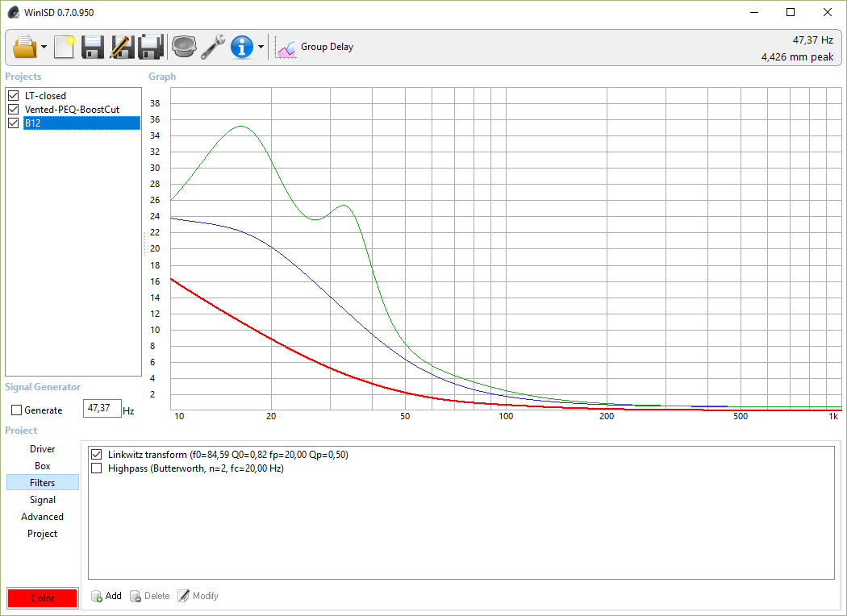This screenshot has height=616, width=847.
Task: Uncheck the LT-closed project
Action: click(x=14, y=96)
